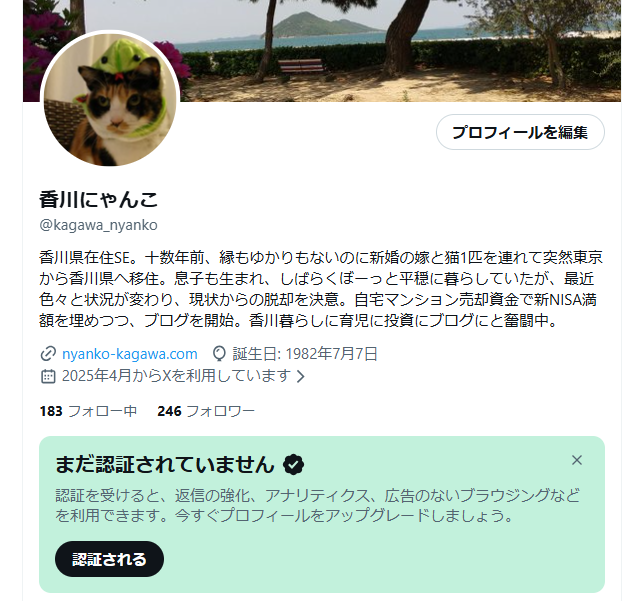This screenshot has height=601, width=624.
Task: Select the display name 香川にゃんこ
Action: point(99,199)
